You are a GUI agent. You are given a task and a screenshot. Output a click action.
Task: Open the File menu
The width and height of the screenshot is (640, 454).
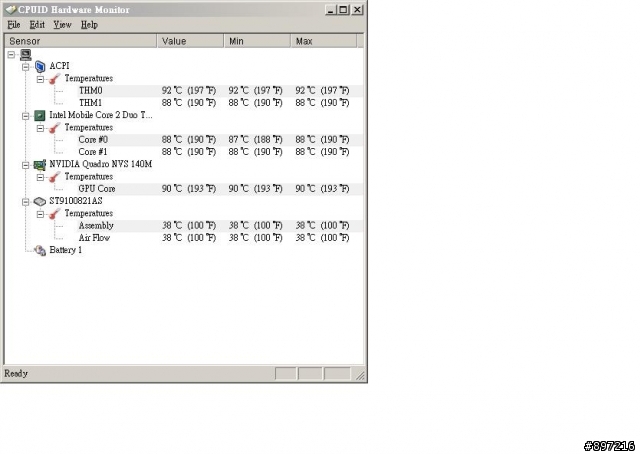pyautogui.click(x=13, y=25)
